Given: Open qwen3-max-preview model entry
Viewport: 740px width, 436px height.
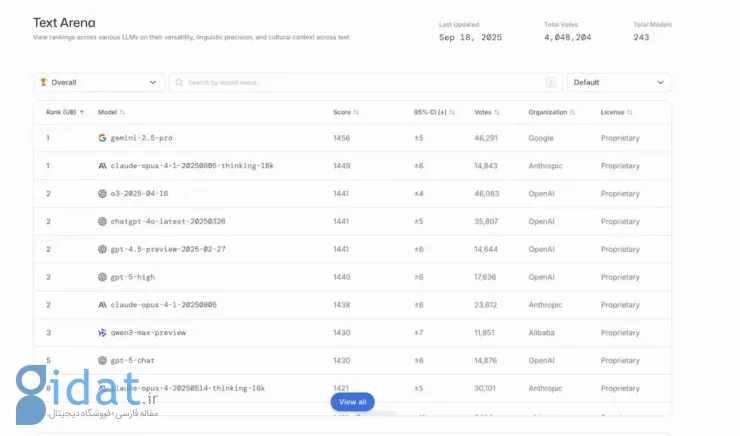Looking at the screenshot, I should 148,333.
